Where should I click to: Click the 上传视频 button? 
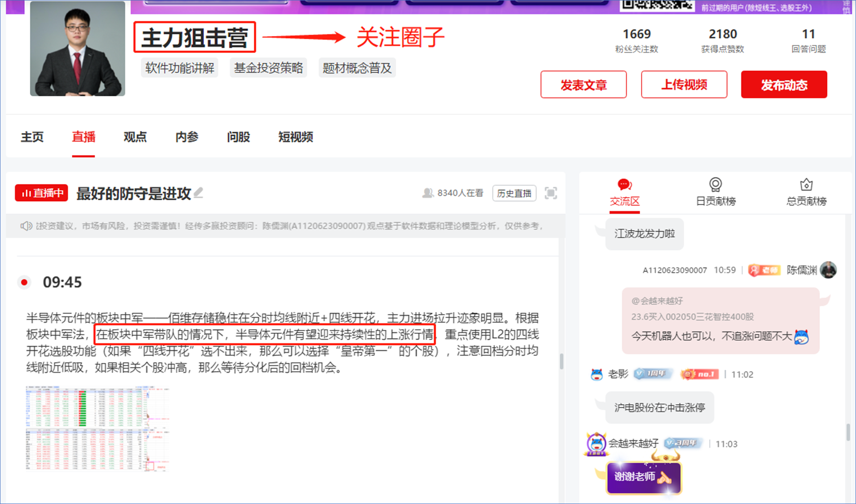[684, 85]
